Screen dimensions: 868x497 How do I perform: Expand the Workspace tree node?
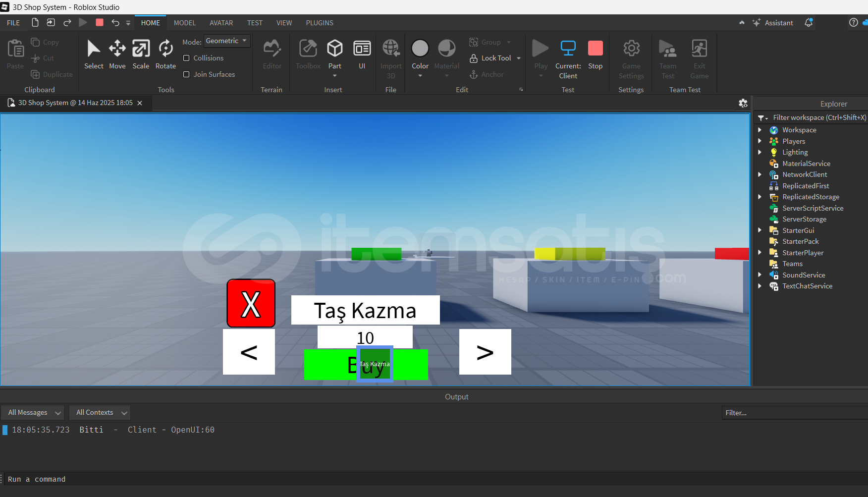point(759,130)
